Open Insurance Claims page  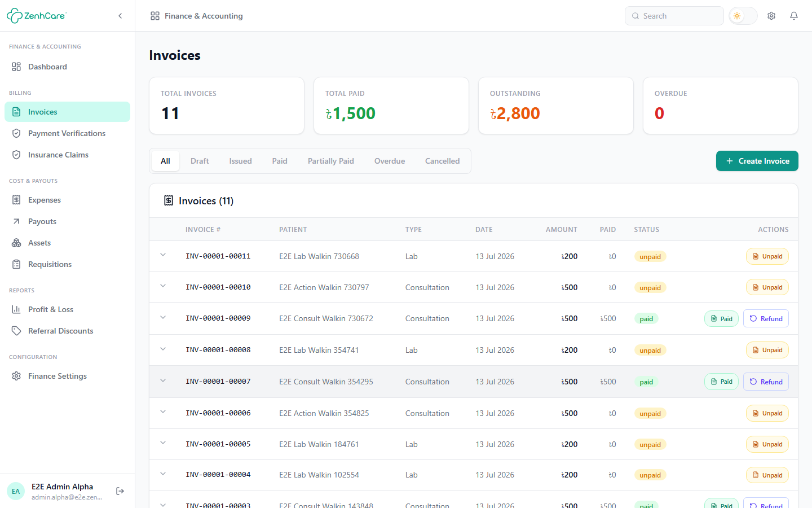68,155
